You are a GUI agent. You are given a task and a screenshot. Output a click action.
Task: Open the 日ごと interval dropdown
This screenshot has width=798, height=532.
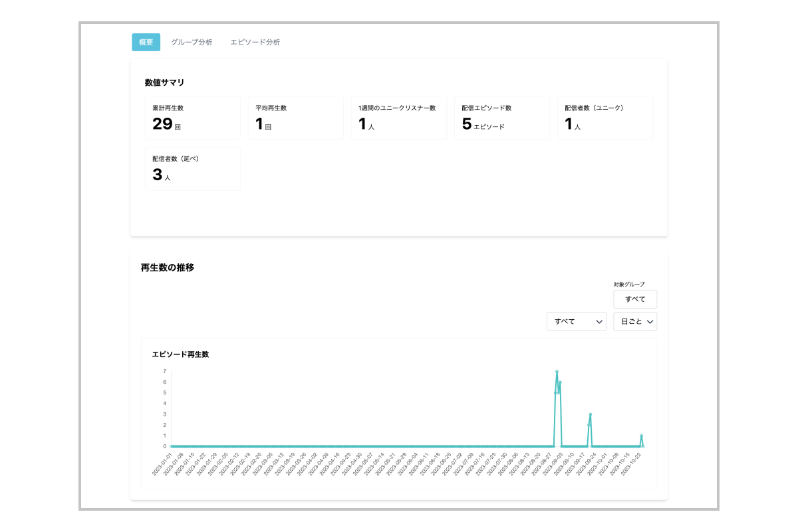click(x=634, y=321)
